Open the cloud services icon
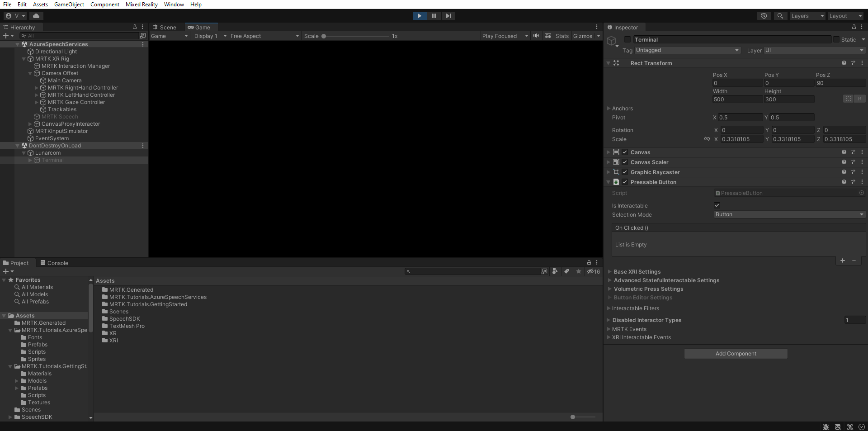This screenshot has height=431, width=868. (36, 16)
